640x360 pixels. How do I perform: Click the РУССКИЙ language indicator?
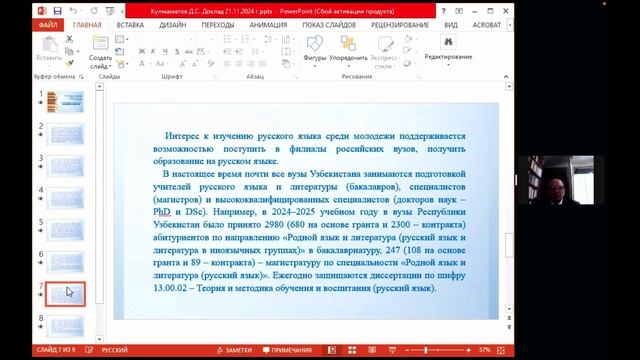(115, 350)
